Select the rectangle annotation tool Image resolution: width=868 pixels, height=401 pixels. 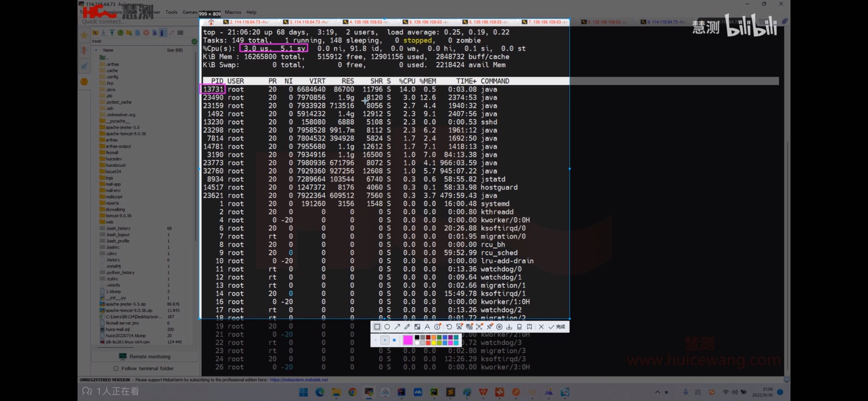click(x=377, y=327)
